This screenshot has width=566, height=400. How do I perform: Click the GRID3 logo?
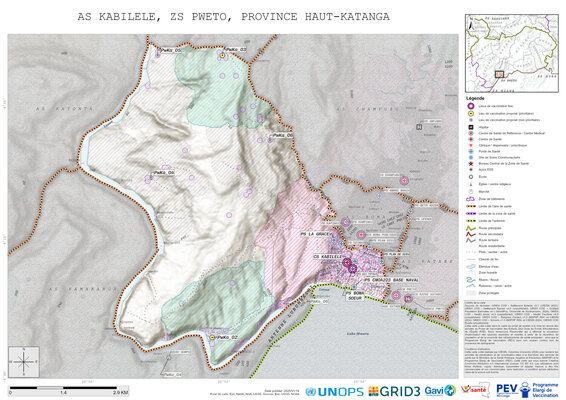[x=394, y=391]
